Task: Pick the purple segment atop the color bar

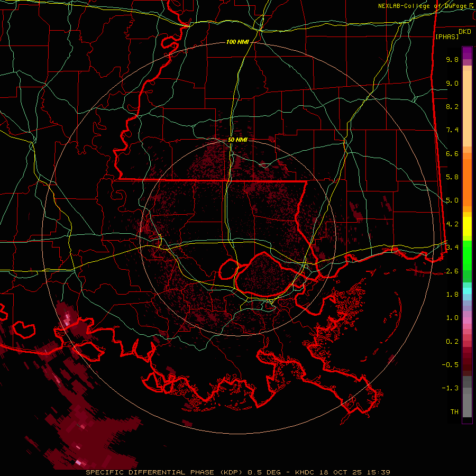Action: tap(467, 53)
